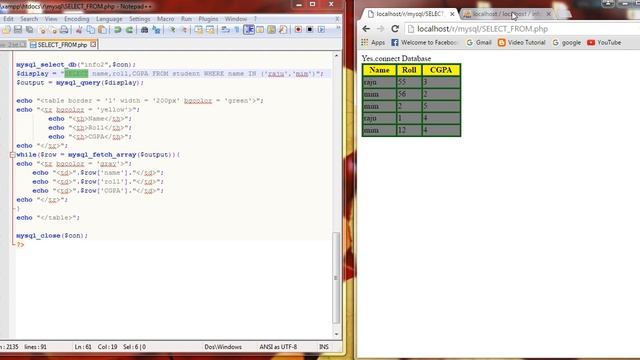Close the current document using toolbar Close icon
This screenshot has width=640, height=360.
[x=41, y=30]
